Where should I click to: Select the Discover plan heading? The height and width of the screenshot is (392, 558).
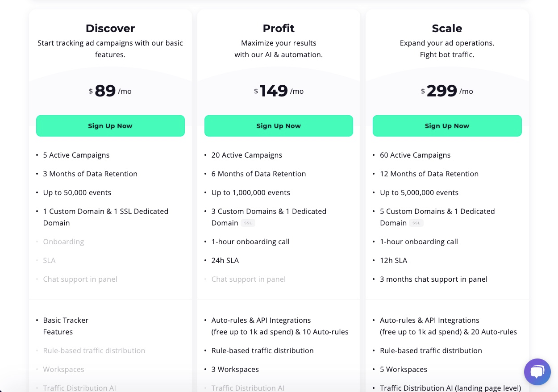(110, 28)
